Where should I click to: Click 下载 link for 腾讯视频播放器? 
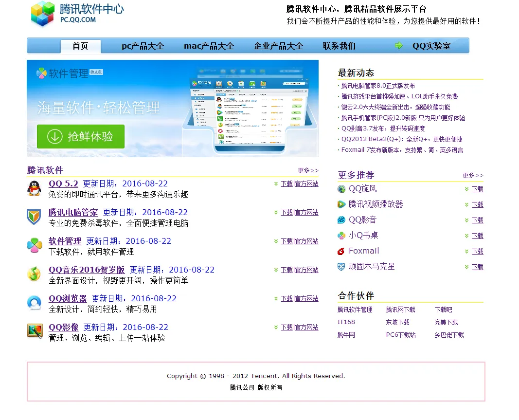477,205
